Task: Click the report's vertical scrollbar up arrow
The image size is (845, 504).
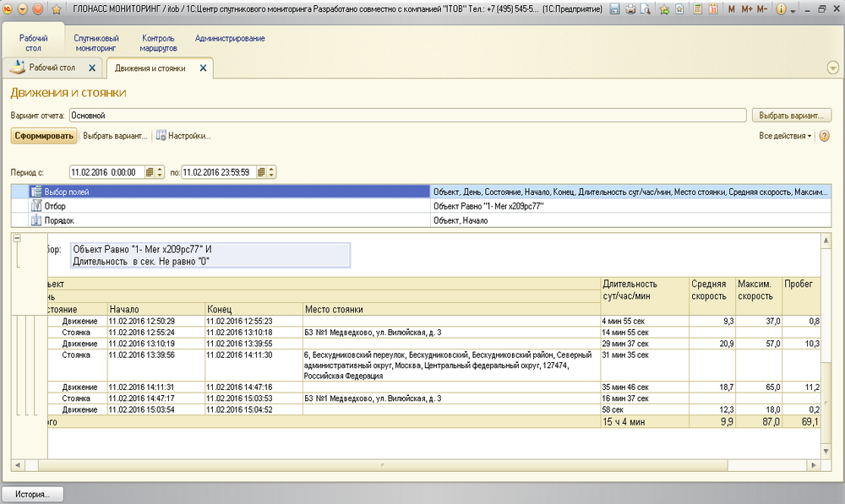Action: click(x=826, y=240)
